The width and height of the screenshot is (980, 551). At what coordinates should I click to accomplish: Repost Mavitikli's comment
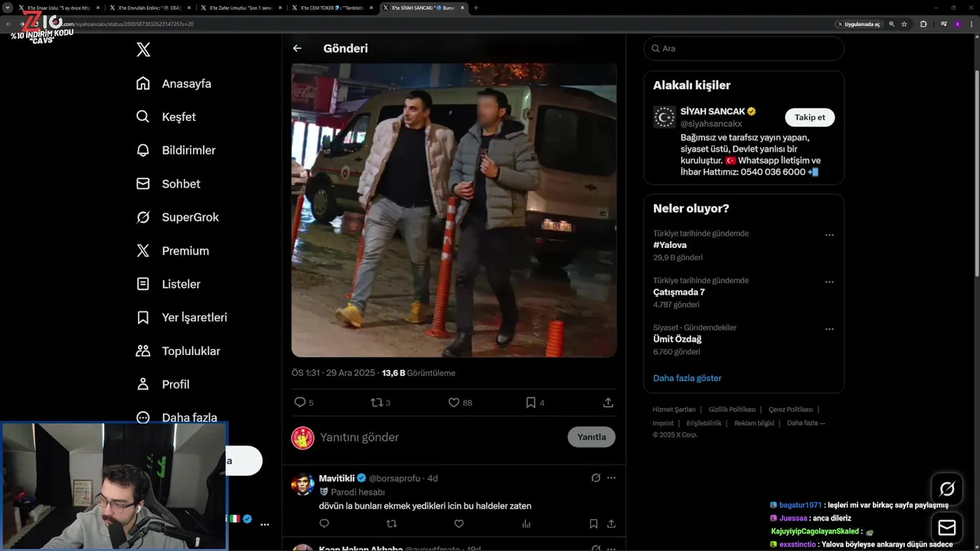[x=391, y=524]
